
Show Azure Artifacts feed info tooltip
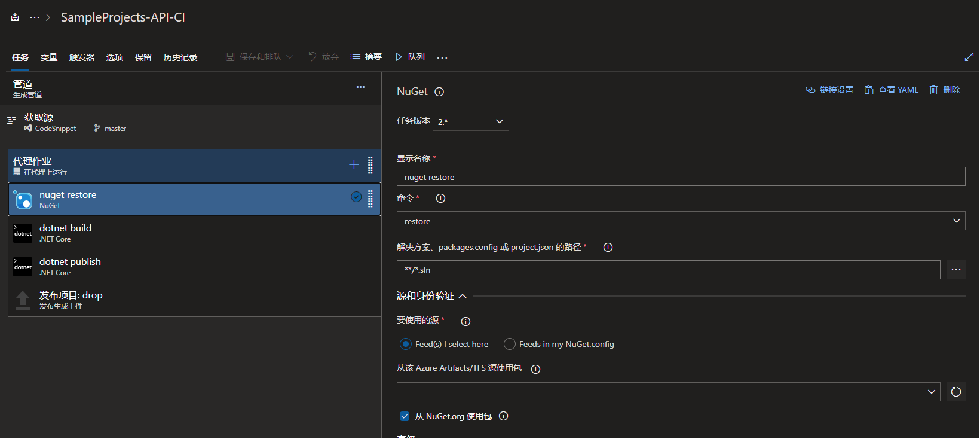(535, 369)
